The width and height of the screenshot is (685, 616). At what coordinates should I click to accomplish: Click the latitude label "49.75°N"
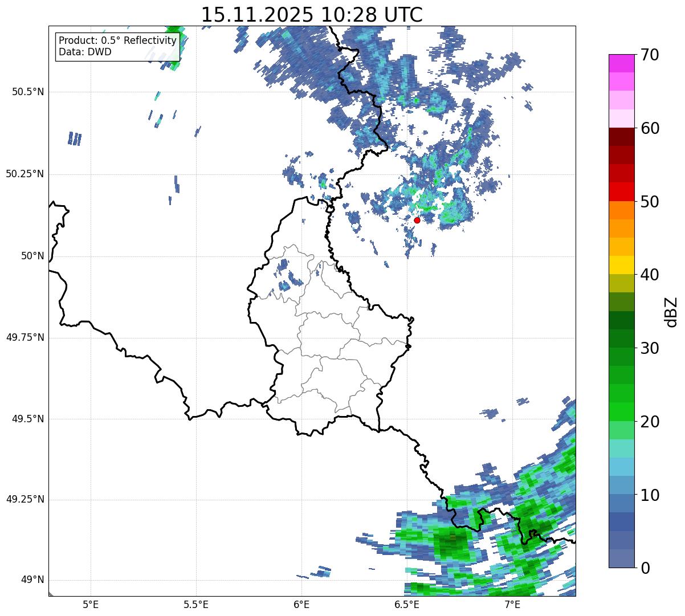point(25,337)
